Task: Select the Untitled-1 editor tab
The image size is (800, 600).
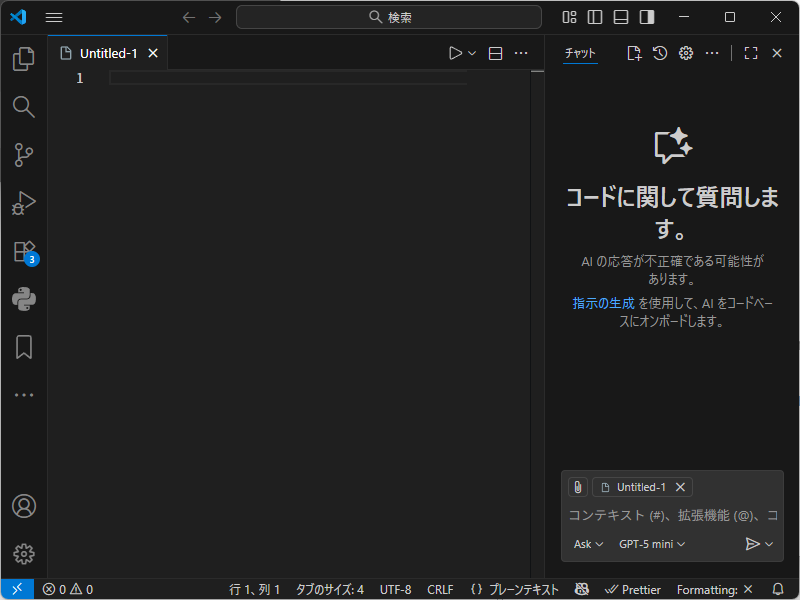Action: click(108, 53)
